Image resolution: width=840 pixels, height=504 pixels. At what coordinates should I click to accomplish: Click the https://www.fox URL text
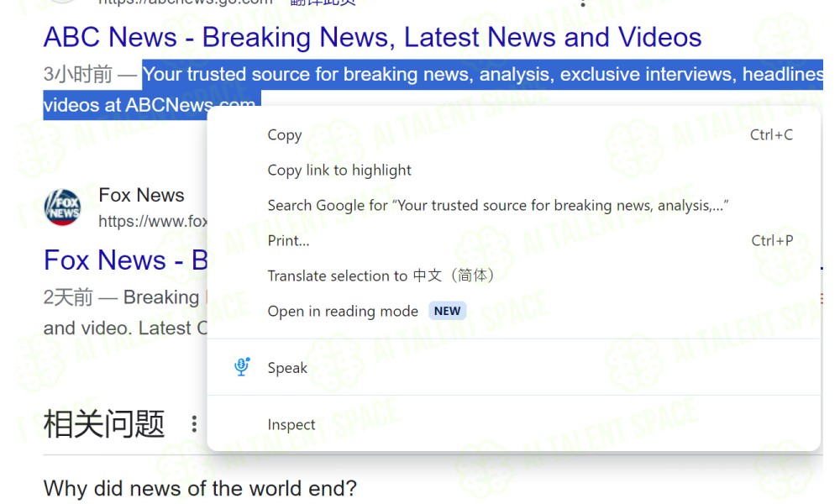click(x=153, y=221)
